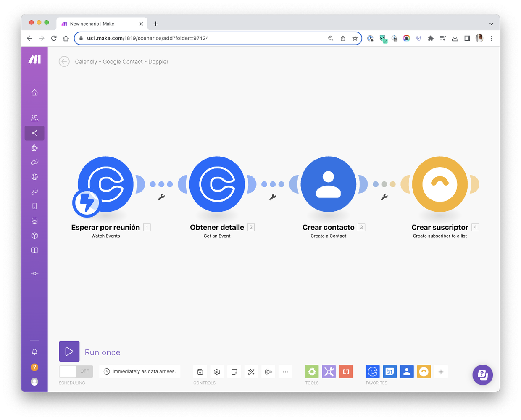Save the scenario with the disk icon
Image resolution: width=521 pixels, height=420 pixels.
click(200, 372)
